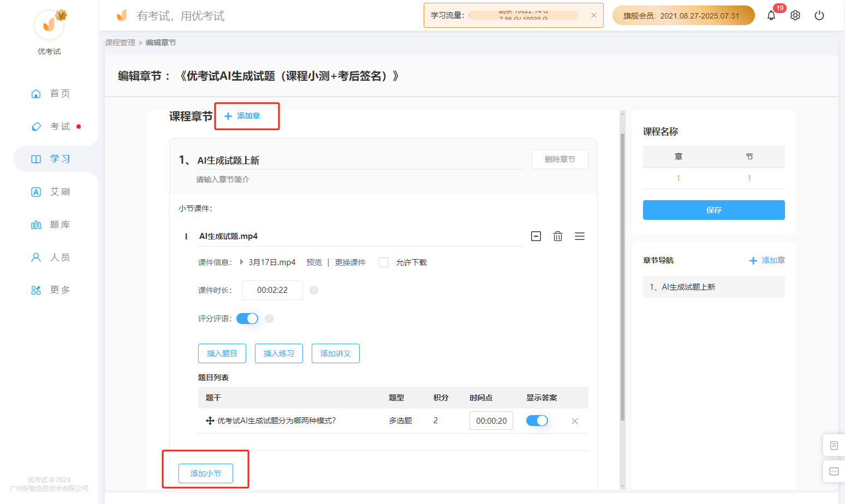
Task: Click 更换课件 link
Action: pyautogui.click(x=350, y=262)
